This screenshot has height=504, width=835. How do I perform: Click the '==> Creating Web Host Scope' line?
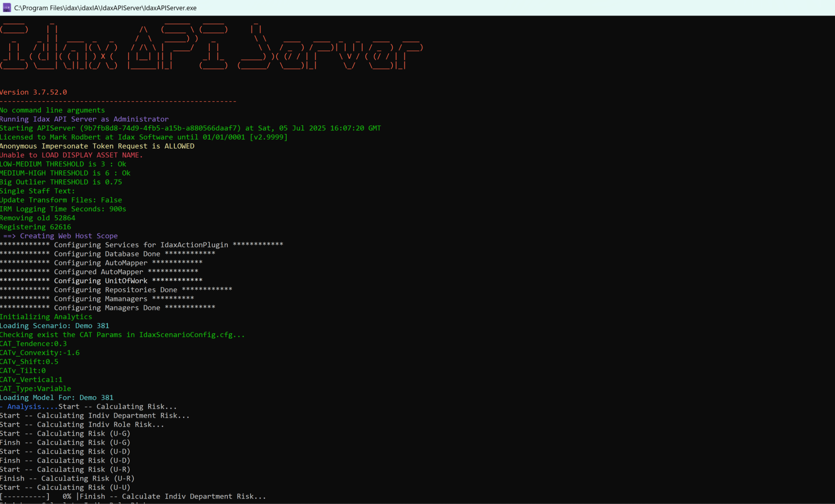pos(60,236)
